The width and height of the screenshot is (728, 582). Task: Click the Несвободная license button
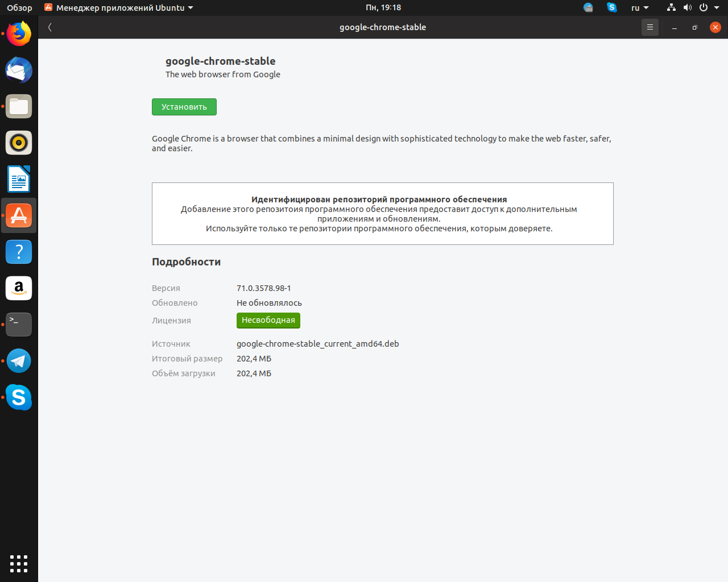click(268, 320)
